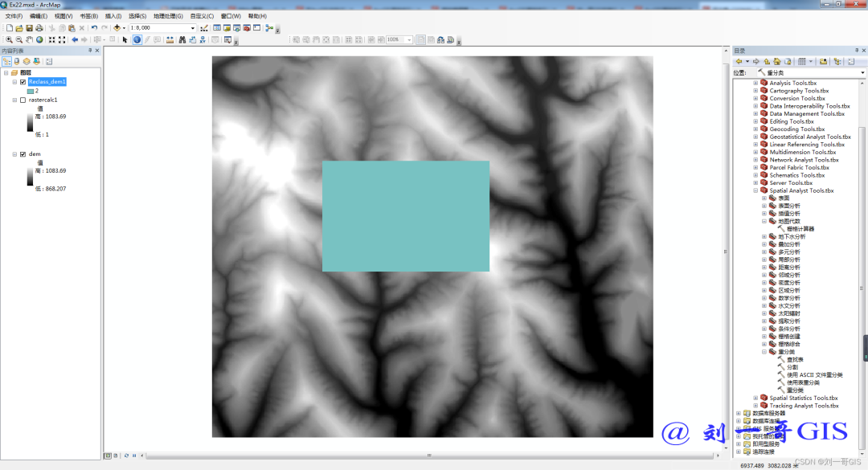Collapse Spatial Analyst Tools.tbx toolbox
The height and width of the screenshot is (470, 868).
coord(755,190)
